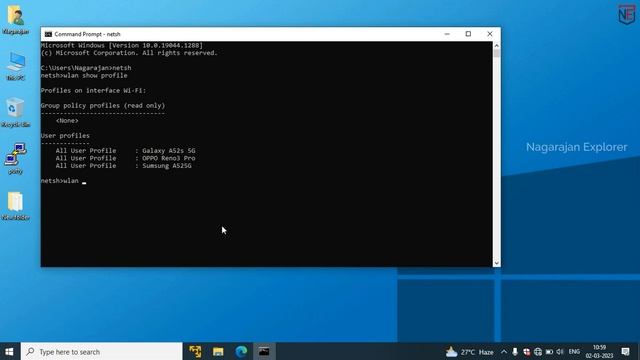Select the New folder desktop icon
The height and width of the screenshot is (360, 640).
pyautogui.click(x=16, y=206)
